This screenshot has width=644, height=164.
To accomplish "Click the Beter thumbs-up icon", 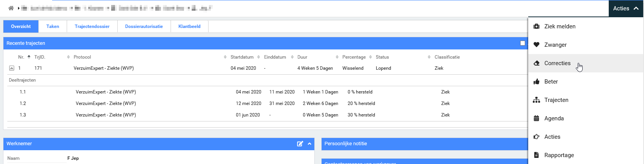I will click(536, 82).
